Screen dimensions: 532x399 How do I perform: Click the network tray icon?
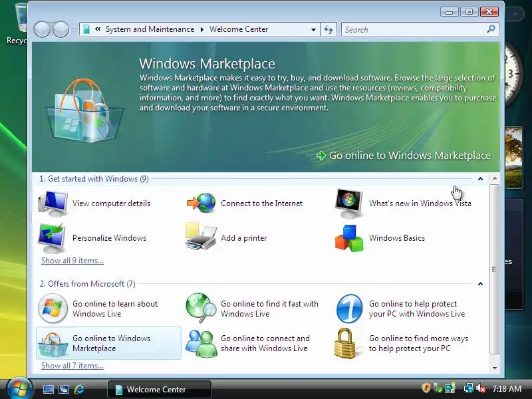(469, 388)
